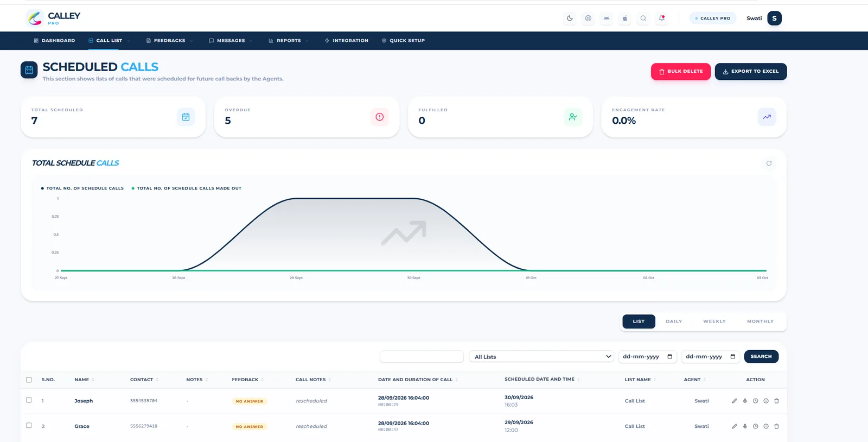Switch to the Monthly tab

(x=760, y=321)
